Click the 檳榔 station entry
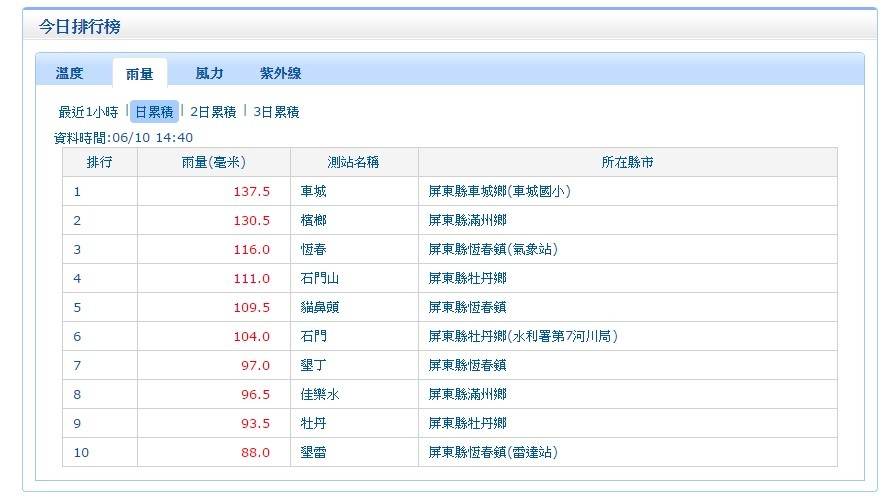Viewport: 887px width, 497px height. coord(313,220)
